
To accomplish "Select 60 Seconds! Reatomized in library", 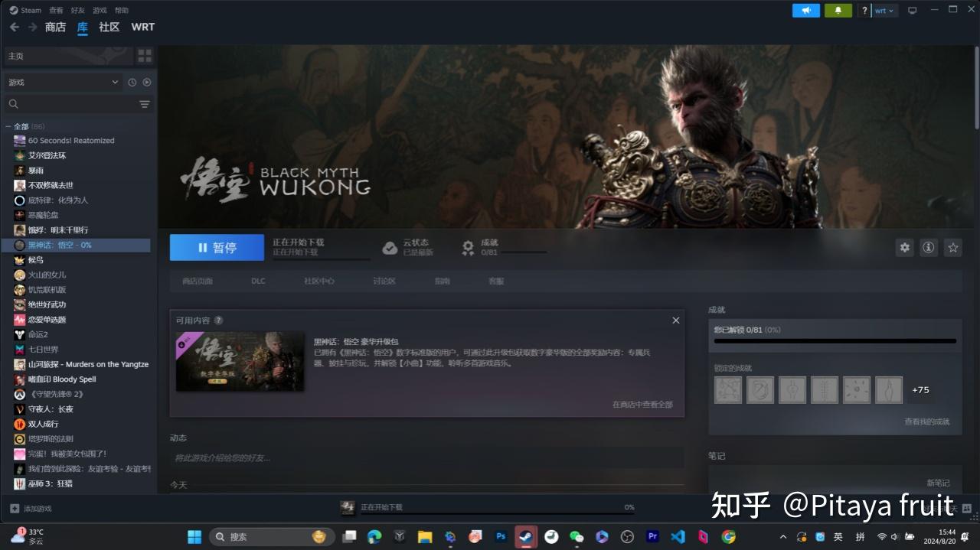I will [71, 141].
